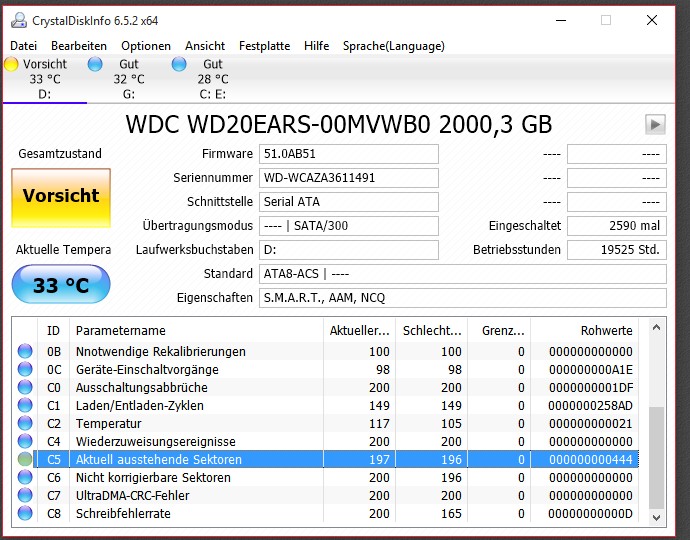Click the Seriennummer field with WD-WCAZA3611491
This screenshot has width=690, height=540.
[x=349, y=178]
